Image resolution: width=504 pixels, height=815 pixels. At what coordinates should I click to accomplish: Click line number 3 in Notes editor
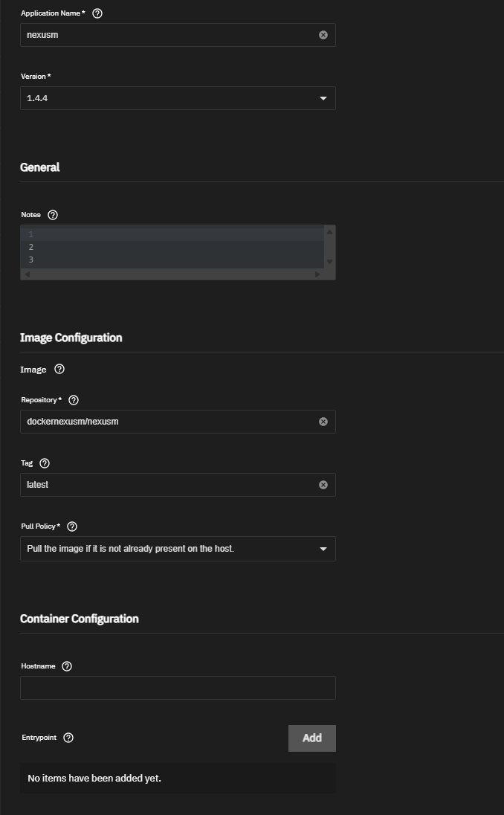[x=31, y=260]
